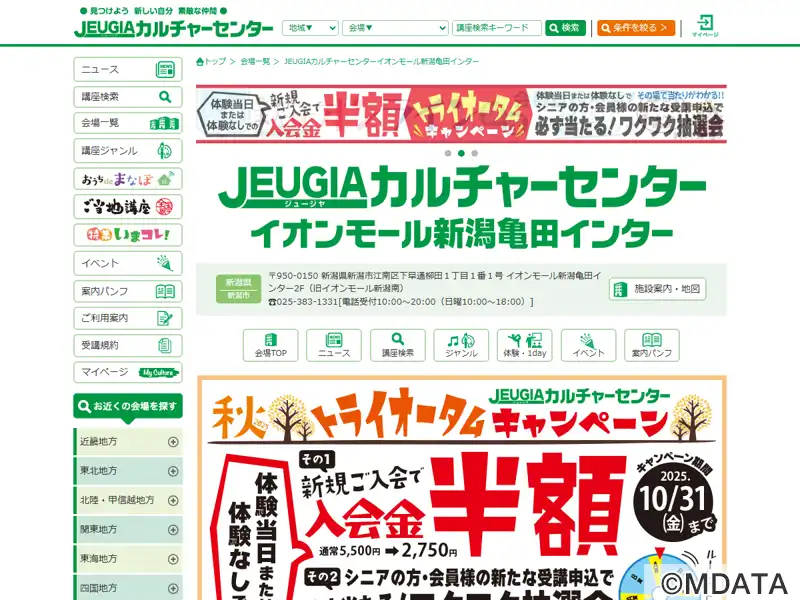Open 講座ジャンル in the left sidebar
Screen dimensions: 800x600
coord(128,151)
